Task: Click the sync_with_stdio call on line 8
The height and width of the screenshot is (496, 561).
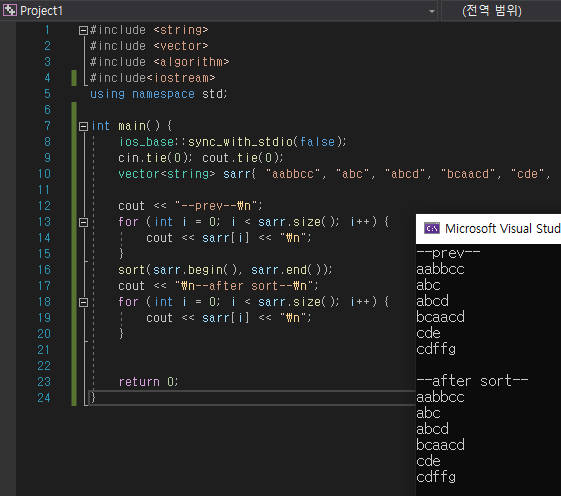Action: click(x=232, y=142)
